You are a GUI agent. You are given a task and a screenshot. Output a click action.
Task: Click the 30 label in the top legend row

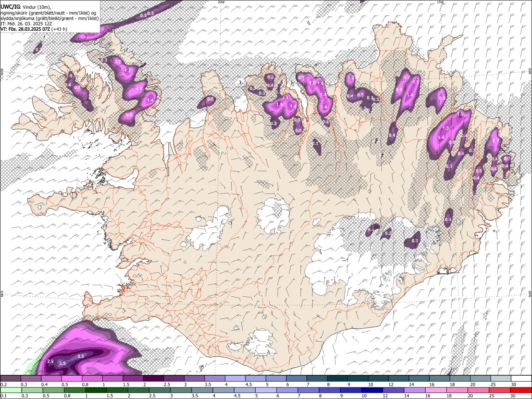coord(513,384)
